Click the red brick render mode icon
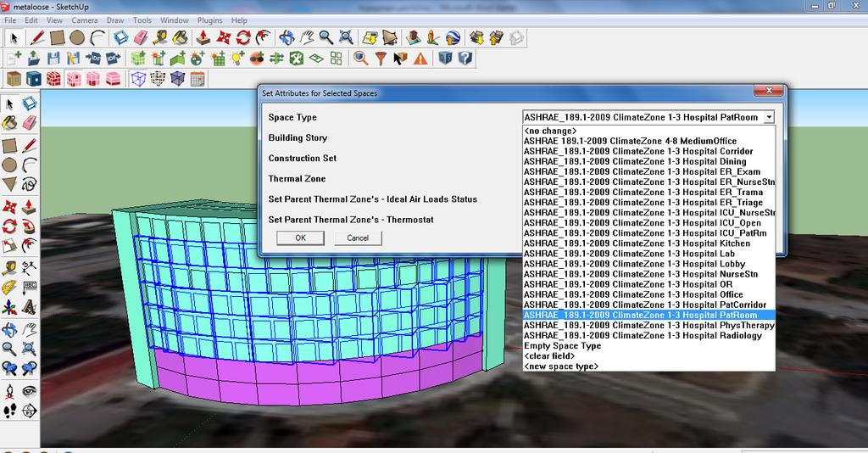This screenshot has height=453, width=868. pos(53,79)
